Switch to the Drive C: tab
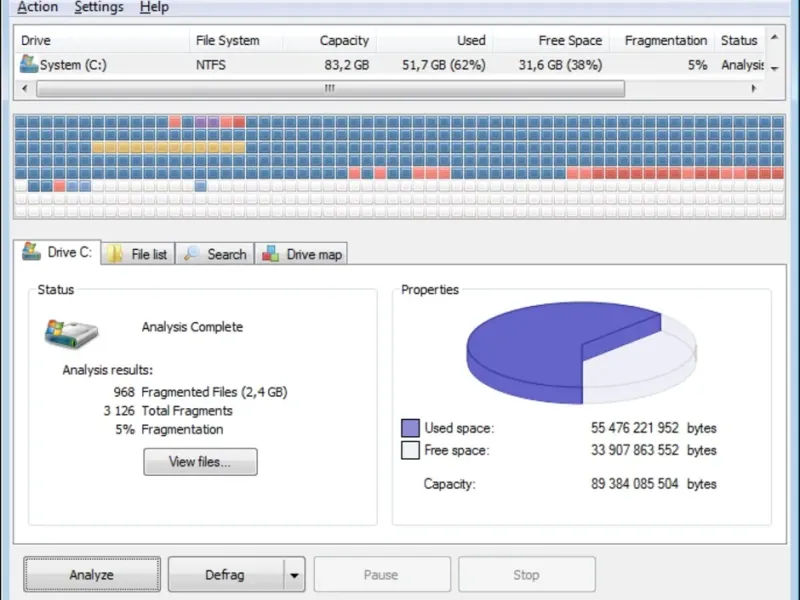Screen dimensions: 800x600 [x=58, y=252]
